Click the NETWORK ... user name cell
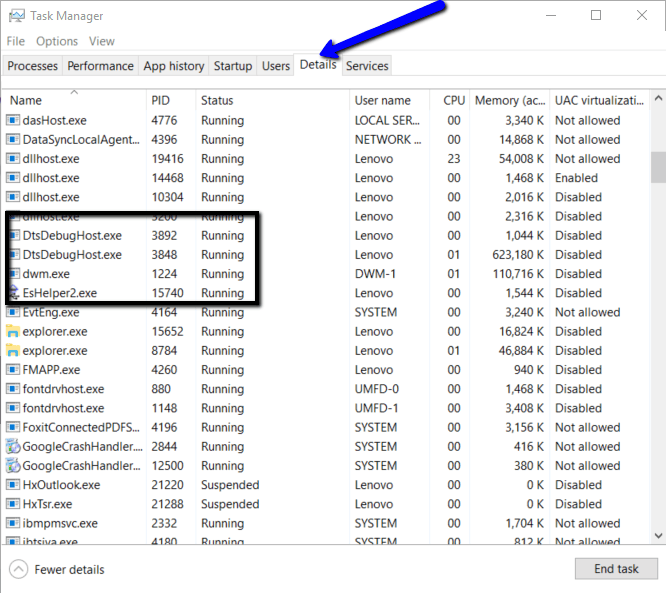 coord(388,139)
